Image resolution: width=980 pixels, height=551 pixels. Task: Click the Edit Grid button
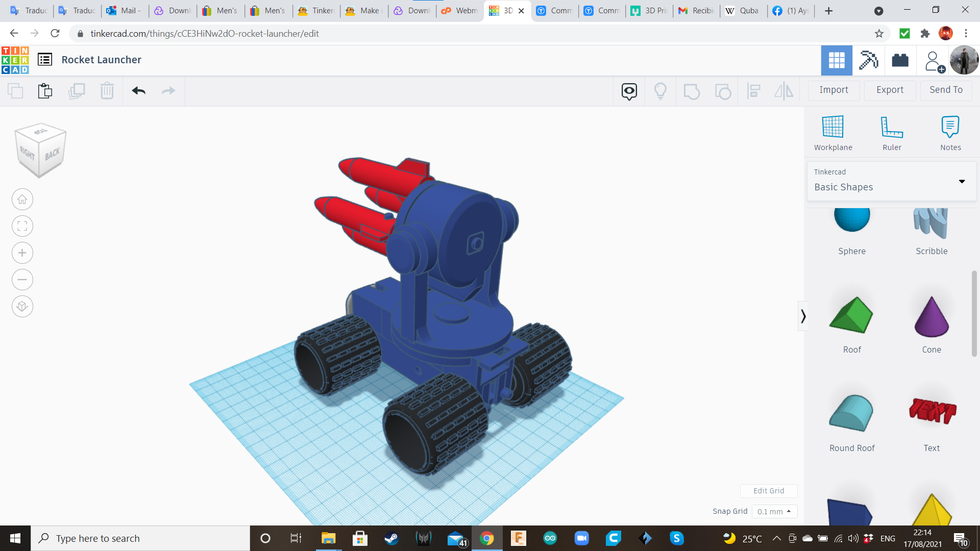(768, 491)
